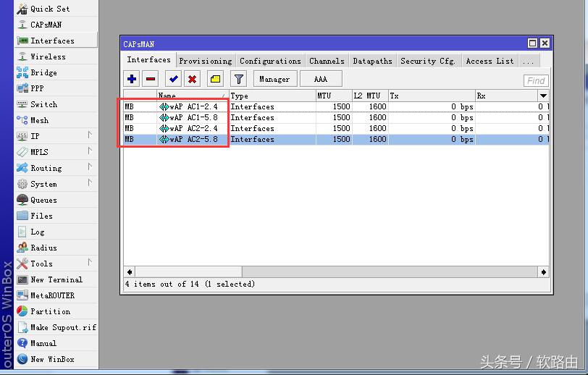Launch New WinBox
This screenshot has width=588, height=375.
(56, 359)
